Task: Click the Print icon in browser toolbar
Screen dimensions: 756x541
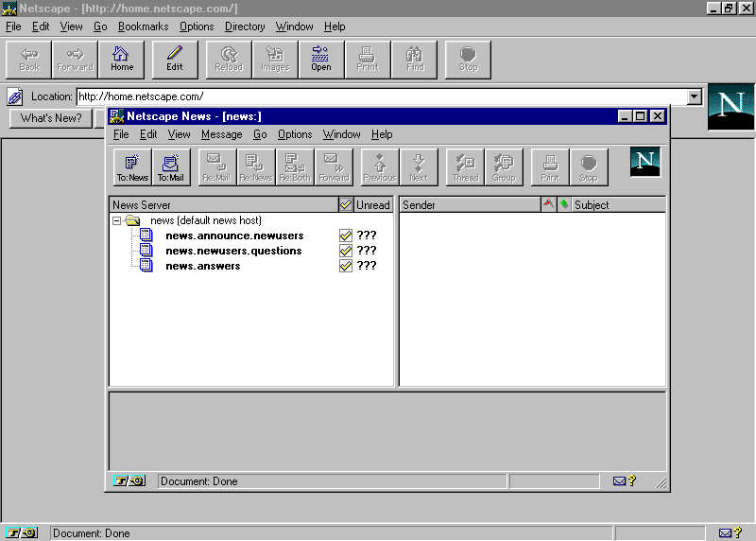Action: [368, 60]
